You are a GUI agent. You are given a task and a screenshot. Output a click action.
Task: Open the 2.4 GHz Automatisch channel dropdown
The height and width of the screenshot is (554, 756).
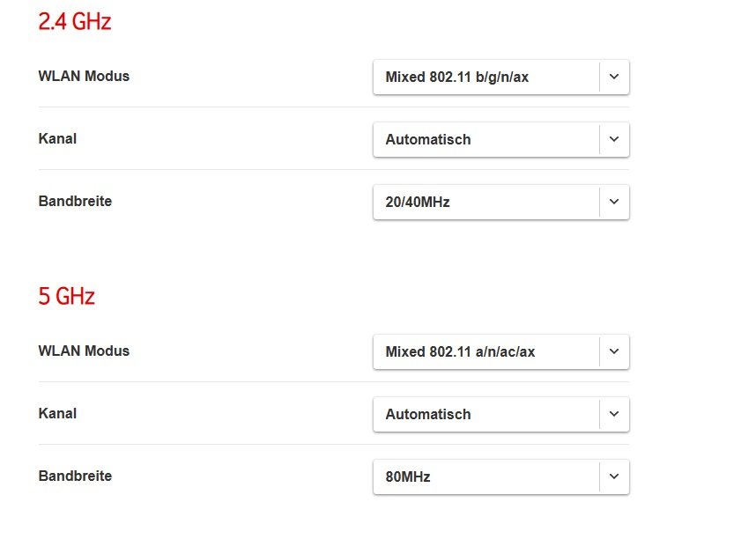click(486, 139)
